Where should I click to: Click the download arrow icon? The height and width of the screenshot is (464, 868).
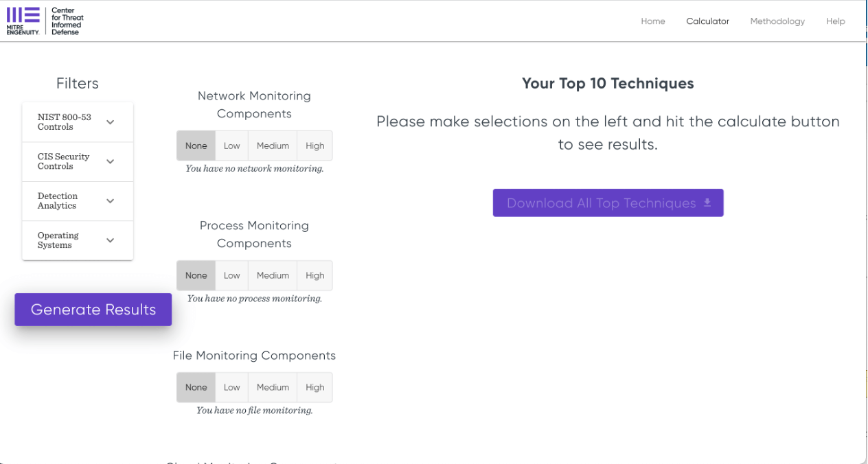(707, 203)
